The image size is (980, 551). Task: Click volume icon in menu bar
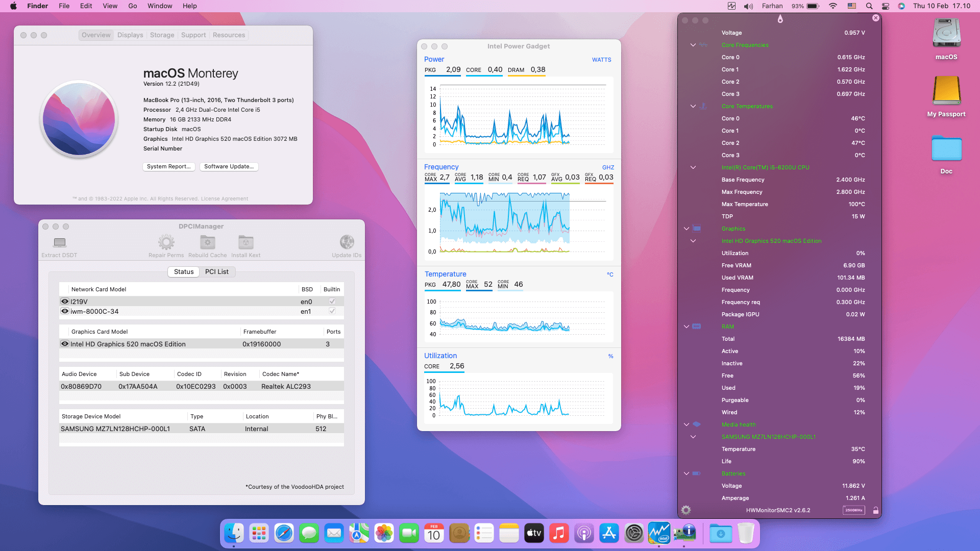point(748,6)
